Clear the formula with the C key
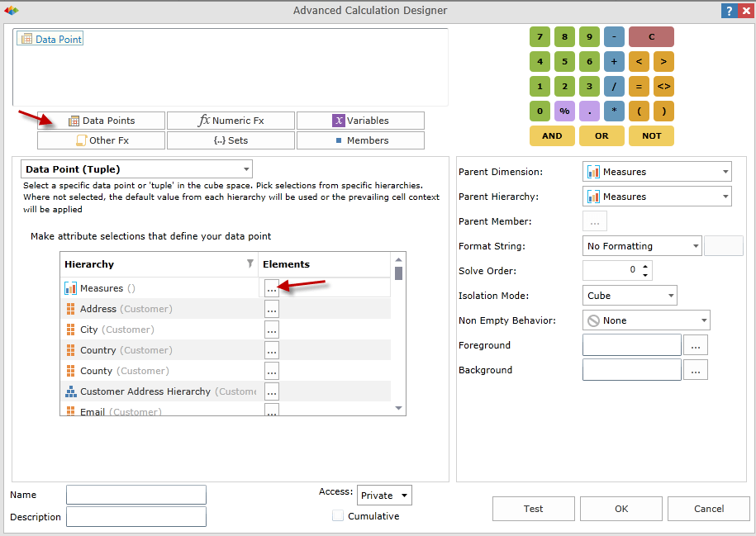This screenshot has height=536, width=756. coord(651,37)
